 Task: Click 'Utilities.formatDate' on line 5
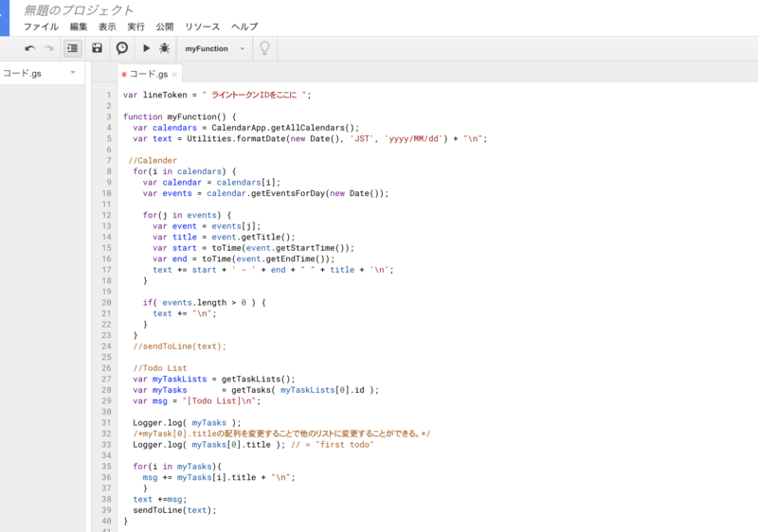click(x=236, y=139)
